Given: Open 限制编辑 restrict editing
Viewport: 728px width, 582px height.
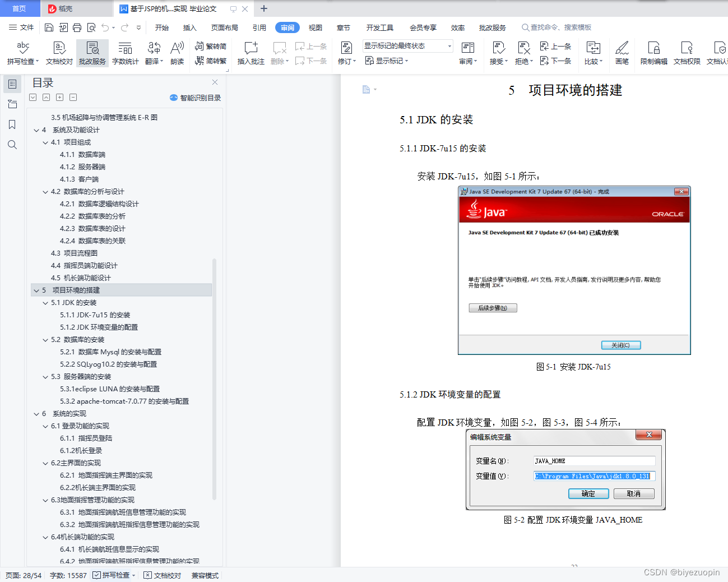Looking at the screenshot, I should pos(654,53).
